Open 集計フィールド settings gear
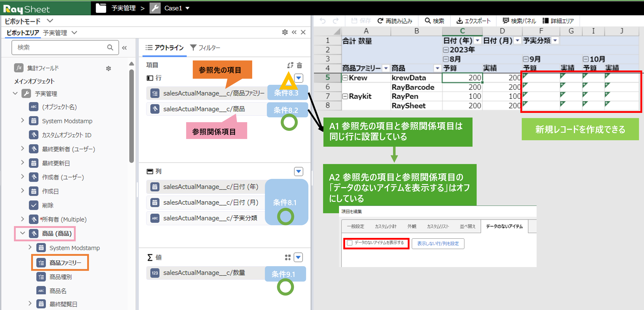The image size is (644, 310). coord(108,68)
